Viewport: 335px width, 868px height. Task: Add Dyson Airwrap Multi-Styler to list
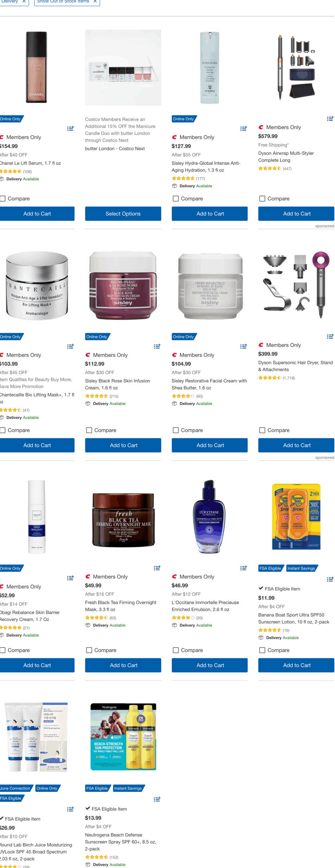330,119
